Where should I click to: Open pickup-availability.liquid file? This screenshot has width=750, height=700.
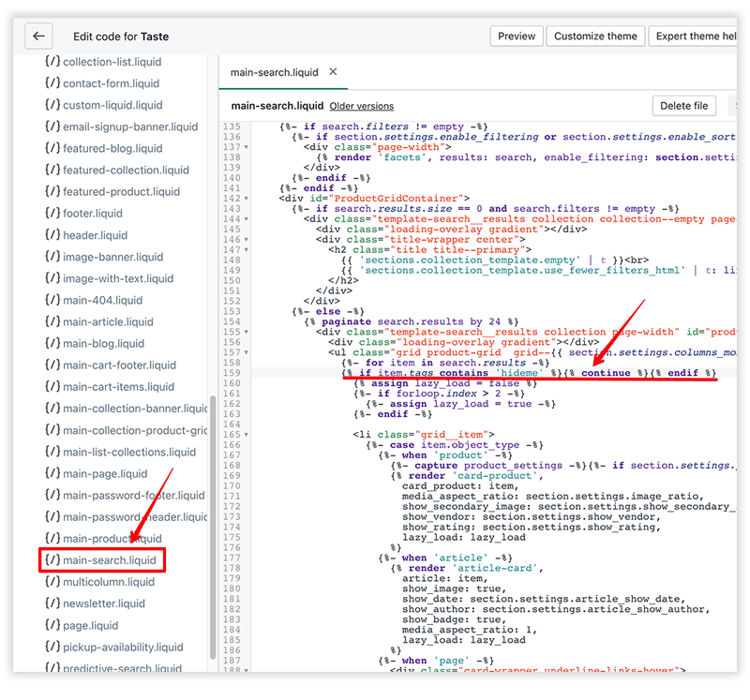point(114,647)
